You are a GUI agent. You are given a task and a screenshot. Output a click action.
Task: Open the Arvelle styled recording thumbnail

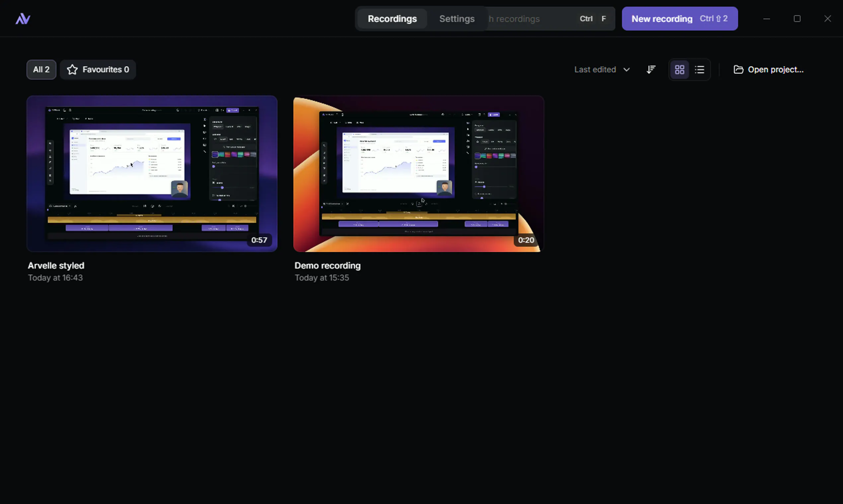point(152,173)
